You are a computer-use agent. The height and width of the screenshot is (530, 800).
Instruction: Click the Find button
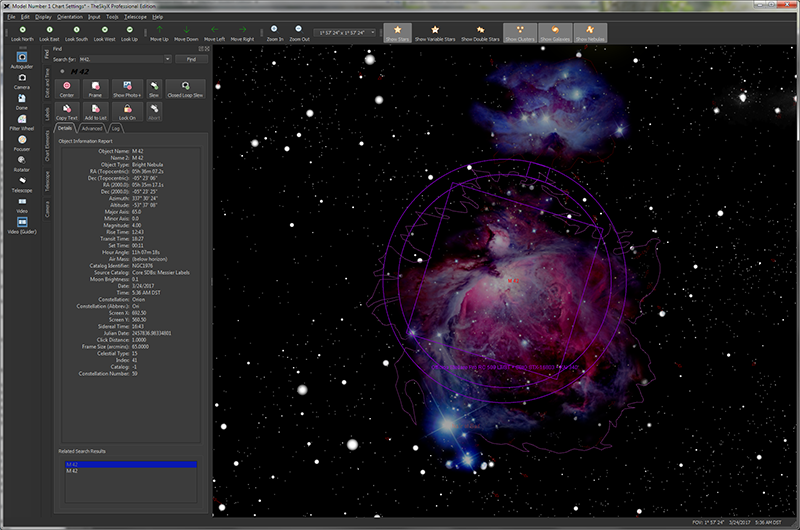tap(191, 59)
